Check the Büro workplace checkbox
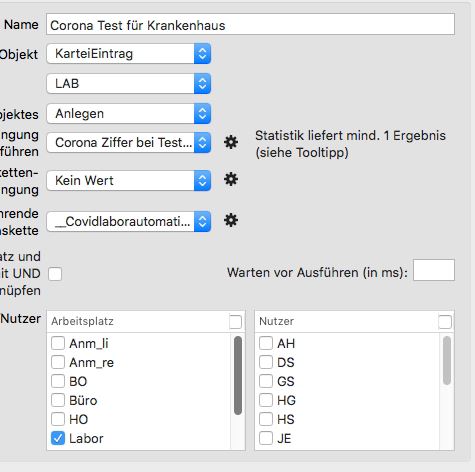This screenshot has height=472, width=475. (x=58, y=400)
